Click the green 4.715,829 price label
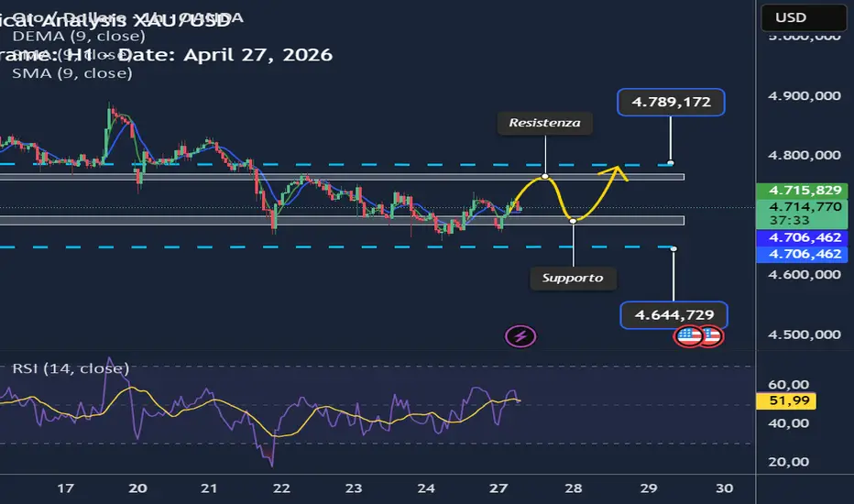 [802, 191]
